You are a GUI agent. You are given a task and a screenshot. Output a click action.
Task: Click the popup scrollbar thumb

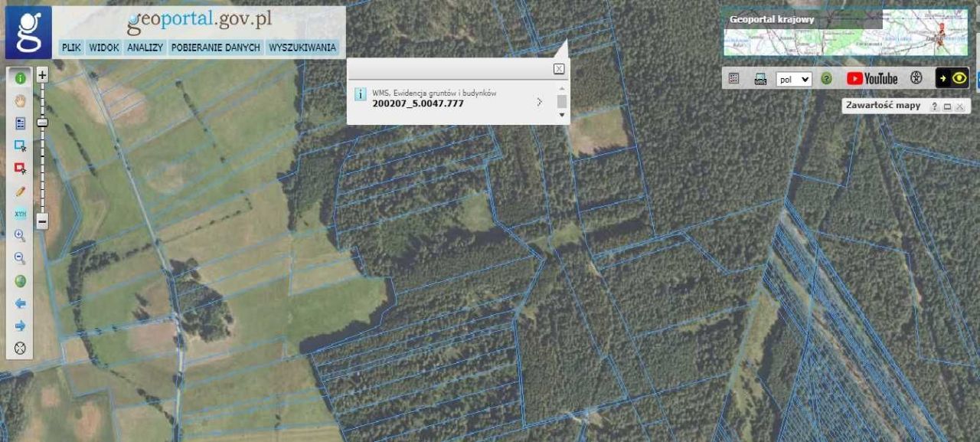[562, 102]
